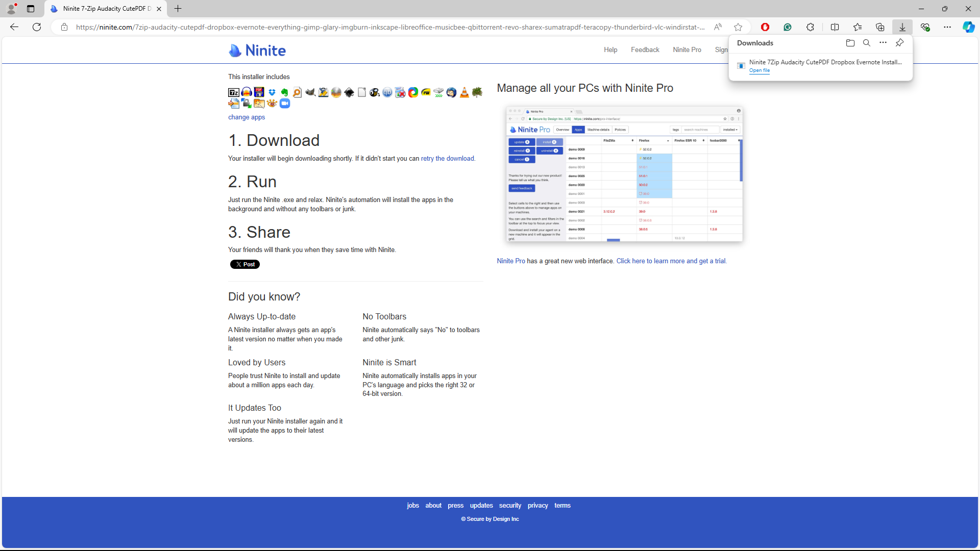Pin the Downloads panel
The height and width of the screenshot is (551, 980).
coord(899,43)
